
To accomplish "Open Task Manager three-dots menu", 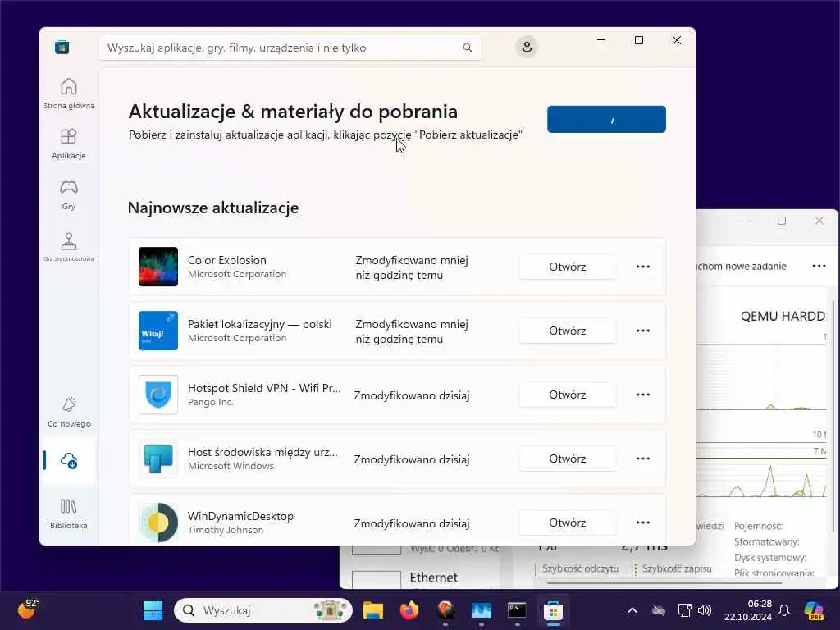I will click(x=819, y=267).
